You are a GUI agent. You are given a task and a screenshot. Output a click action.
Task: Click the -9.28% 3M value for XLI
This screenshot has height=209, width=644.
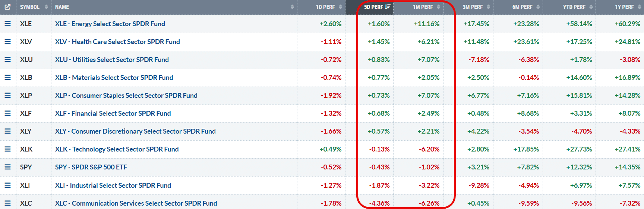pos(479,185)
